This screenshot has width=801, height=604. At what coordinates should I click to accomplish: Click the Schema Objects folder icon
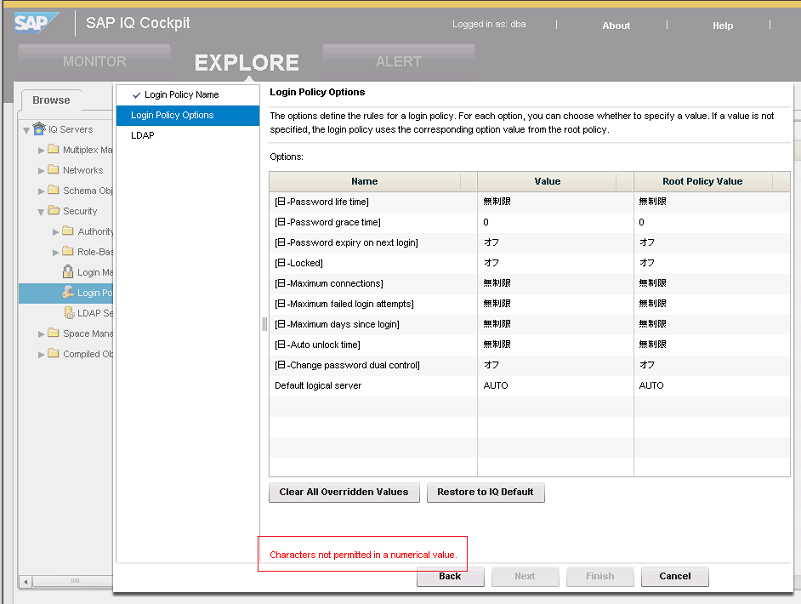coord(54,190)
